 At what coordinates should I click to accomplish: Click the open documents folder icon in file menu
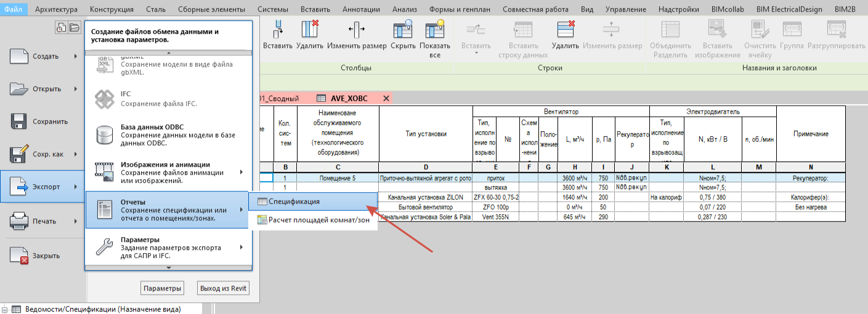74,27
